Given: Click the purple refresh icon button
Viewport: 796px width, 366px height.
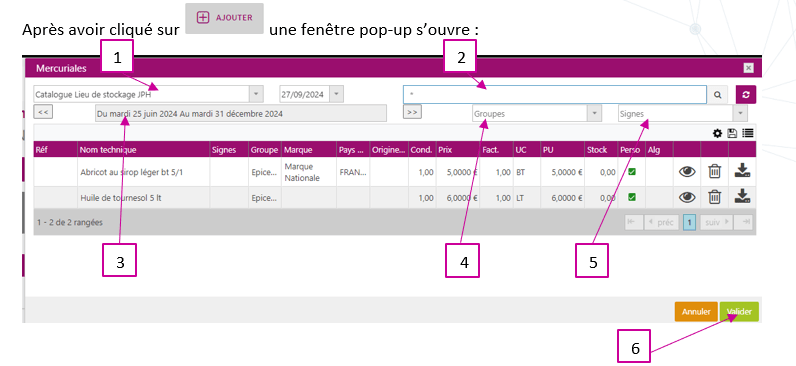Looking at the screenshot, I should (x=746, y=94).
